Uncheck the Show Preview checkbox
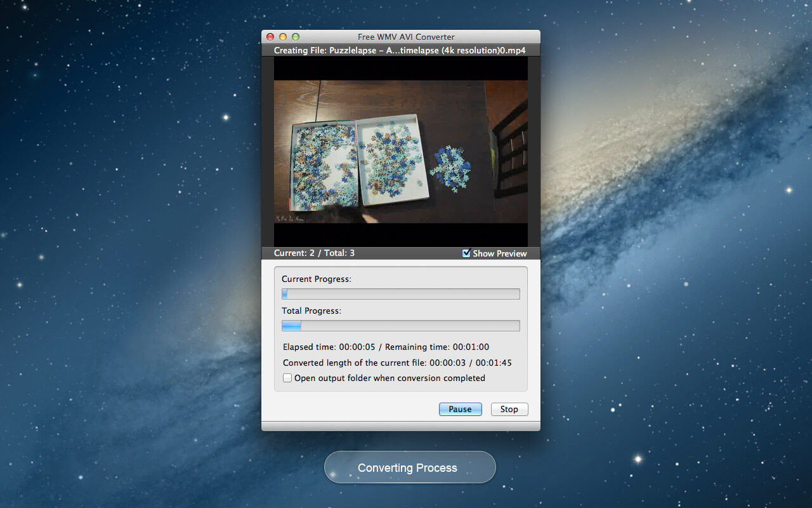The width and height of the screenshot is (812, 508). click(x=466, y=253)
